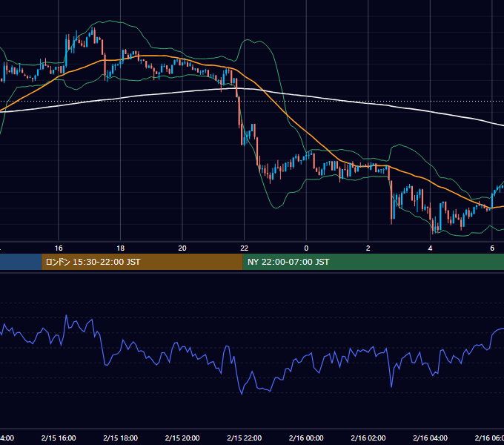Click the 2/16 04:00 date label

tap(430, 438)
